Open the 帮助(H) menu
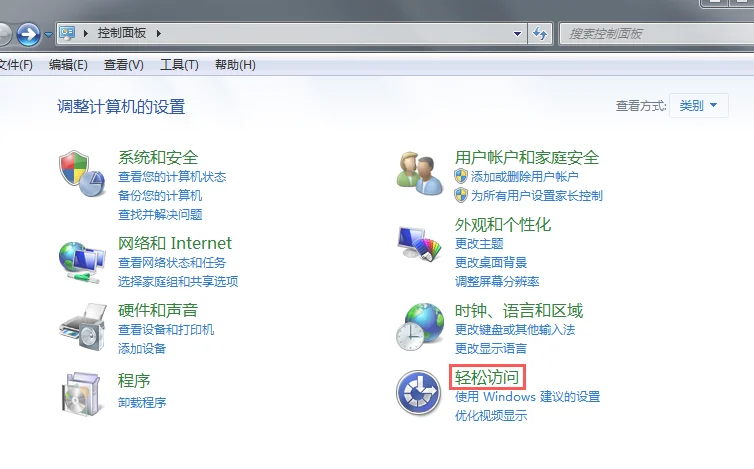Image resolution: width=754 pixels, height=469 pixels. point(235,65)
